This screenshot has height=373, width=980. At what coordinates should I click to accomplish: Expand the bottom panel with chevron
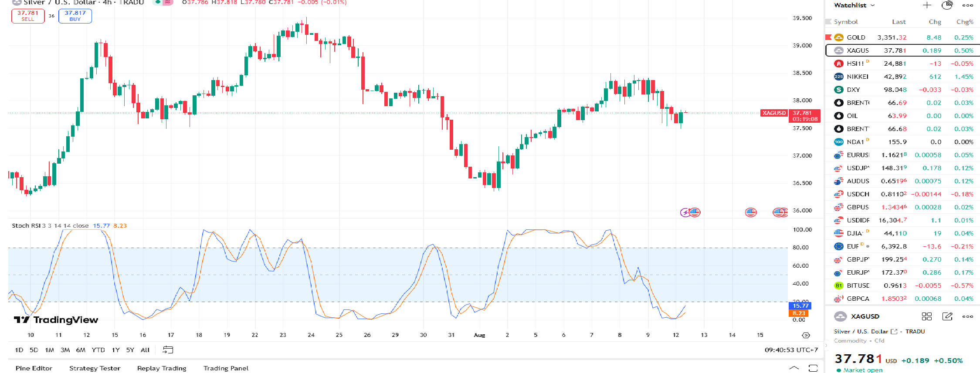[794, 368]
